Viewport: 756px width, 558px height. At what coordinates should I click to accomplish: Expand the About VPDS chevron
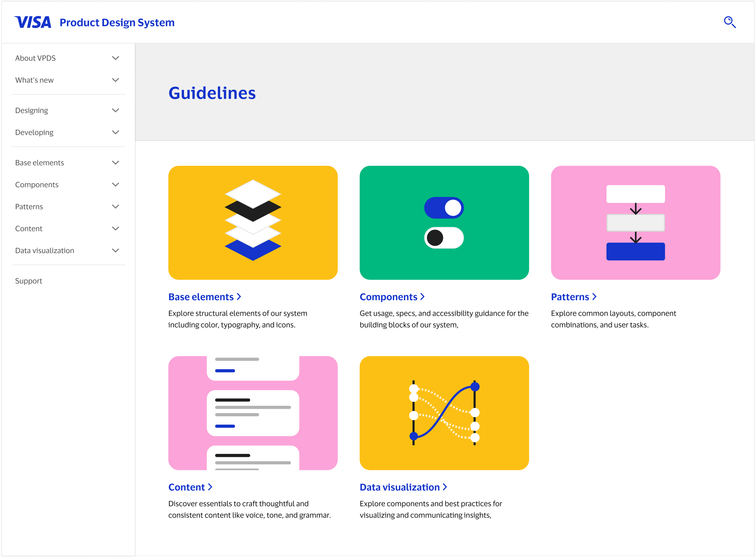point(116,58)
